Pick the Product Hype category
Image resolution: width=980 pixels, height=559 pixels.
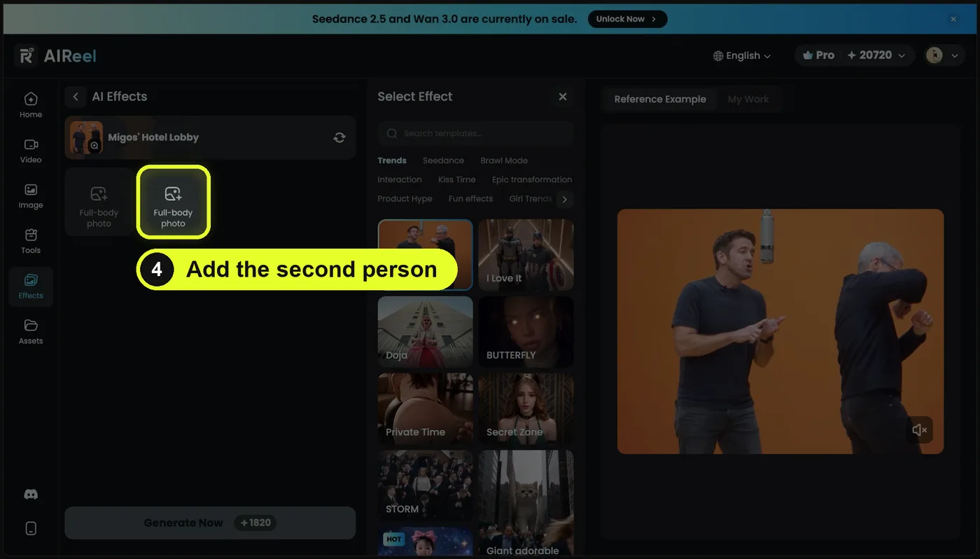405,199
